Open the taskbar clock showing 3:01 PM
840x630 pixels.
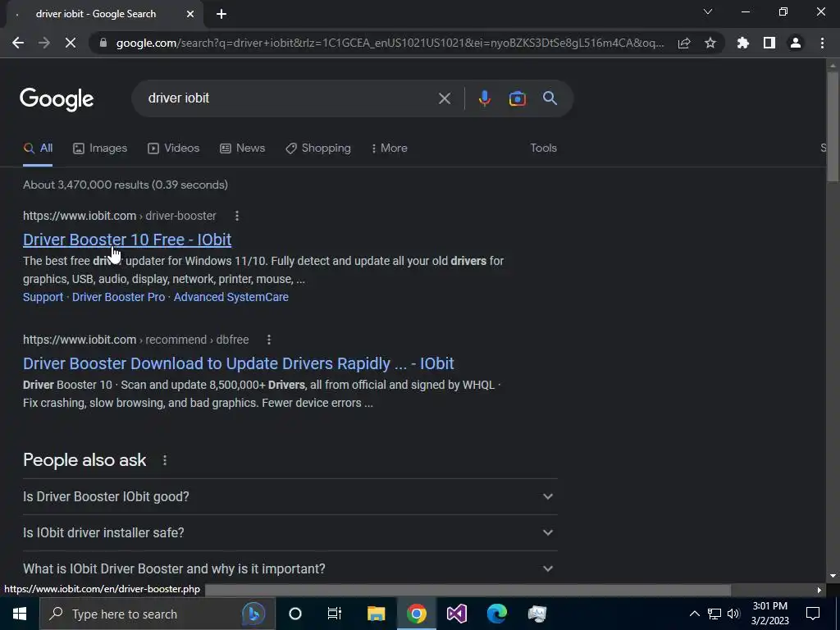click(769, 614)
